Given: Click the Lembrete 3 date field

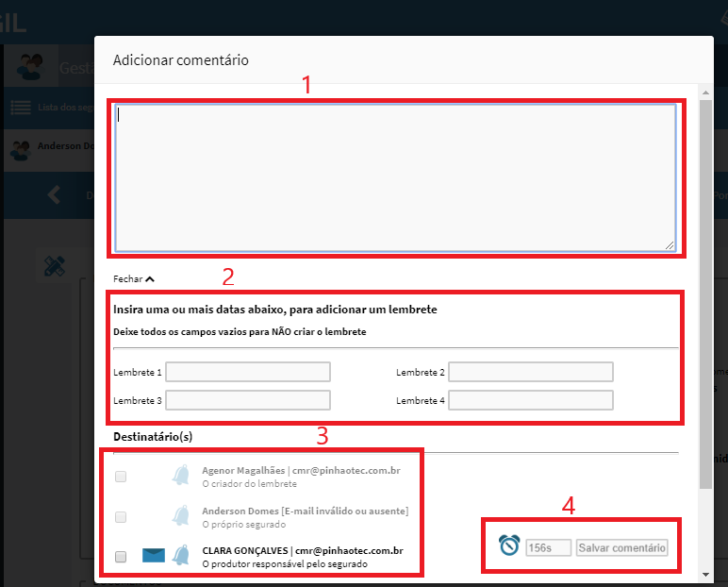Looking at the screenshot, I should click(x=248, y=400).
